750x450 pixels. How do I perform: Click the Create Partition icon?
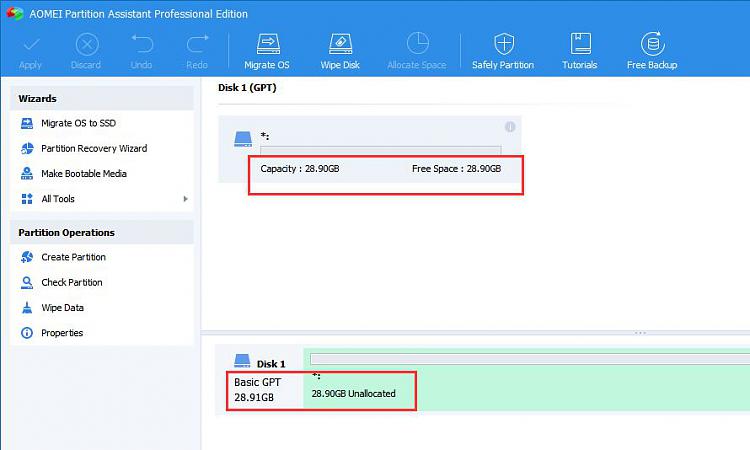pyautogui.click(x=27, y=257)
